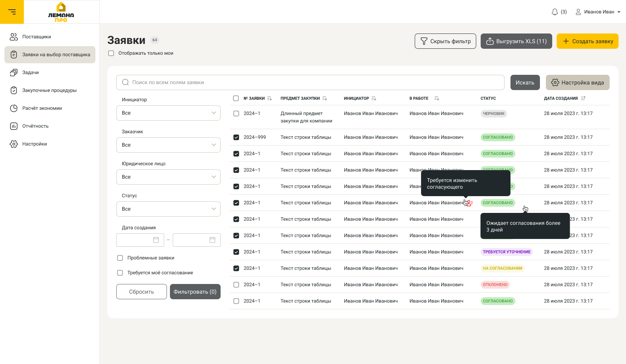Toggle Отображать только мои checkbox
Screen dimensions: 626x364
coord(111,53)
